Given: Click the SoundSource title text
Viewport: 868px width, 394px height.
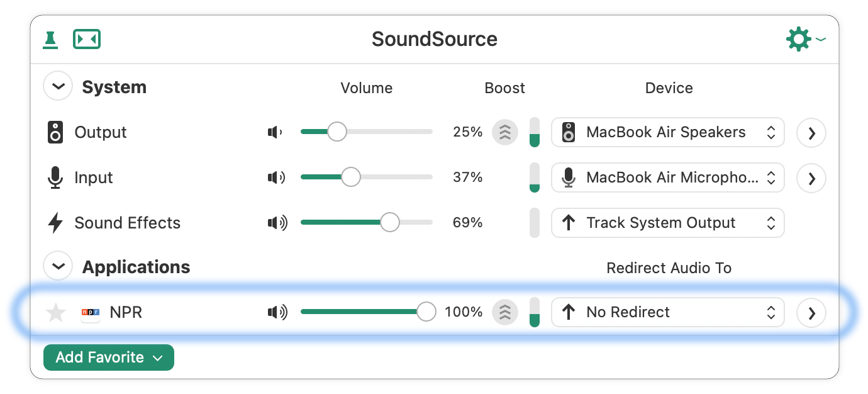Looking at the screenshot, I should pos(435,39).
